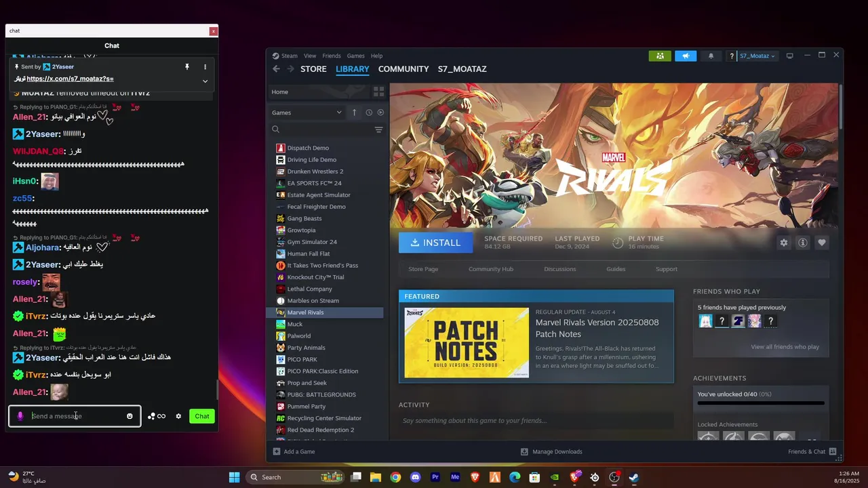This screenshot has height=488, width=868.
Task: Click the sort ascending arrow in library sidebar
Action: pos(354,113)
